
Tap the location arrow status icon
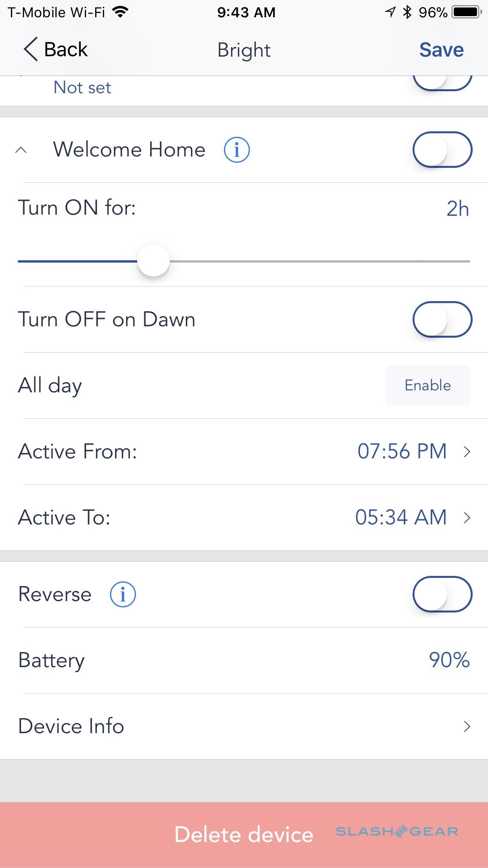[x=390, y=13]
